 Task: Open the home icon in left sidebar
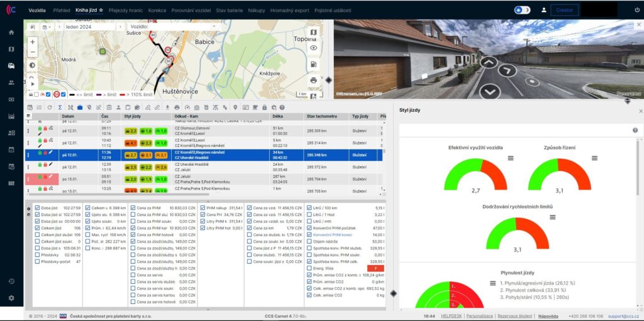(11, 33)
